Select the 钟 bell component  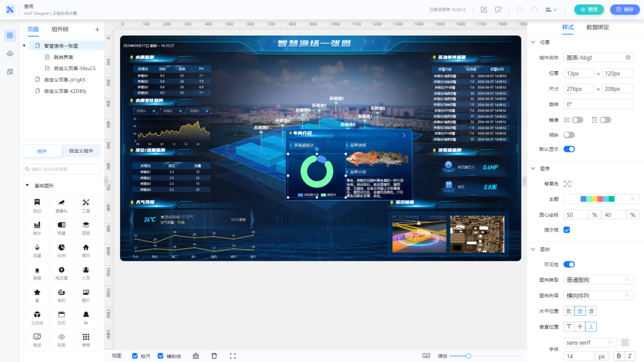click(86, 317)
